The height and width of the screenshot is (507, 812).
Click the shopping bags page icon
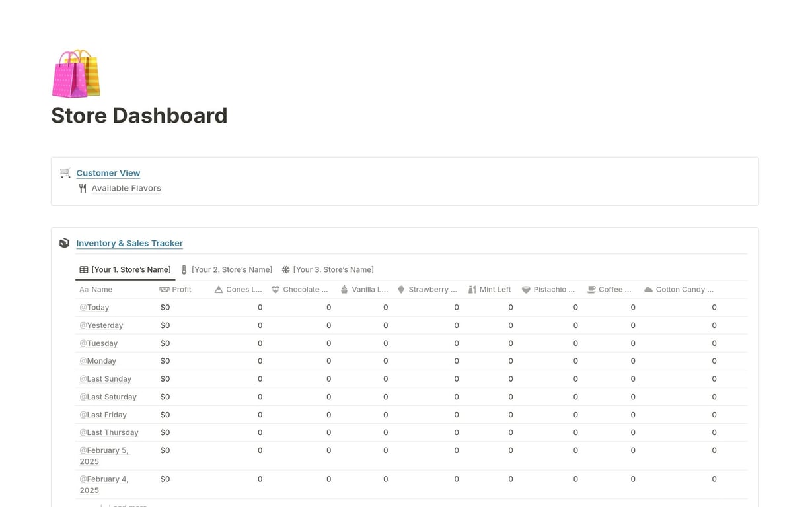click(76, 73)
